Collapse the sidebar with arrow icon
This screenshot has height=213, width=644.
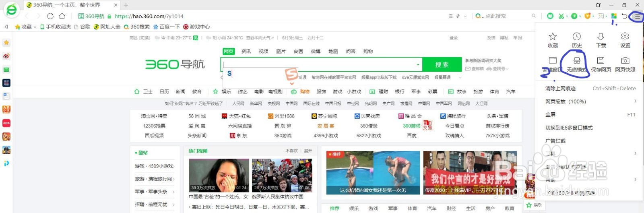click(6, 27)
